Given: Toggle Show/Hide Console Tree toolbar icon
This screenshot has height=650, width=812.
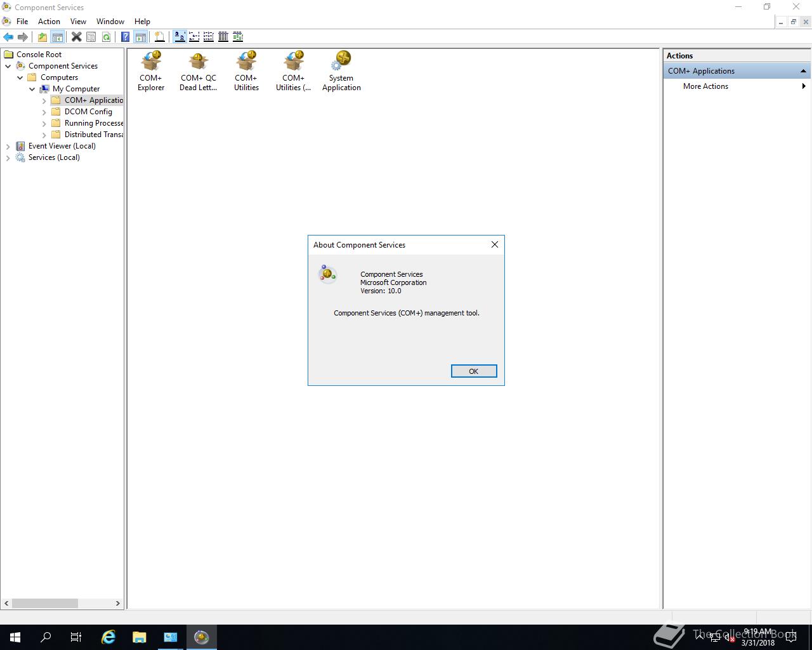Looking at the screenshot, I should pyautogui.click(x=57, y=37).
